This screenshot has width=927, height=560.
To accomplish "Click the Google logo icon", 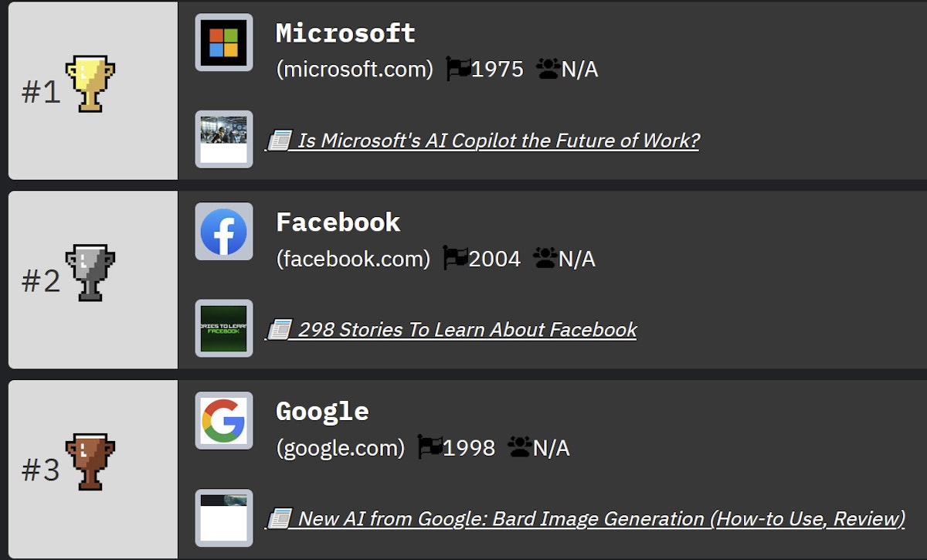I will (223, 421).
